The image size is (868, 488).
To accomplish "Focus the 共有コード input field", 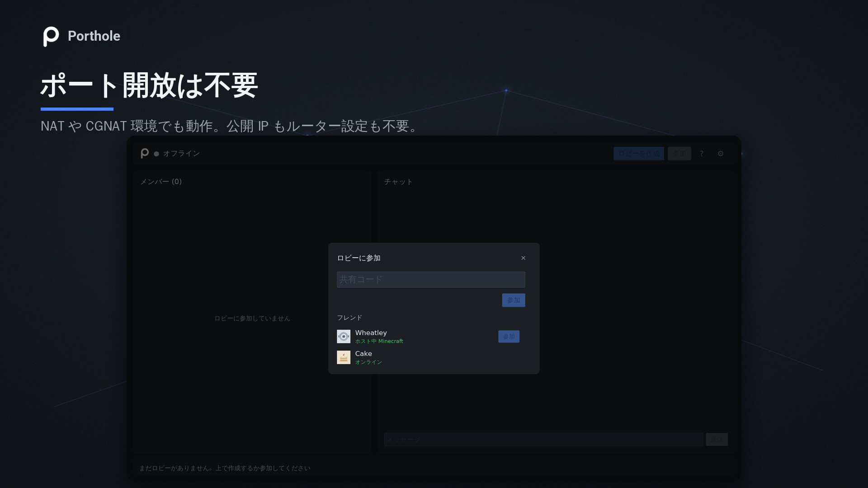I will (x=431, y=279).
